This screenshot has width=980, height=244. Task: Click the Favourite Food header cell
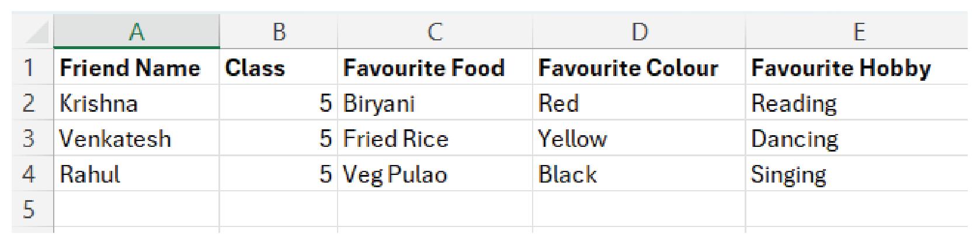click(424, 68)
